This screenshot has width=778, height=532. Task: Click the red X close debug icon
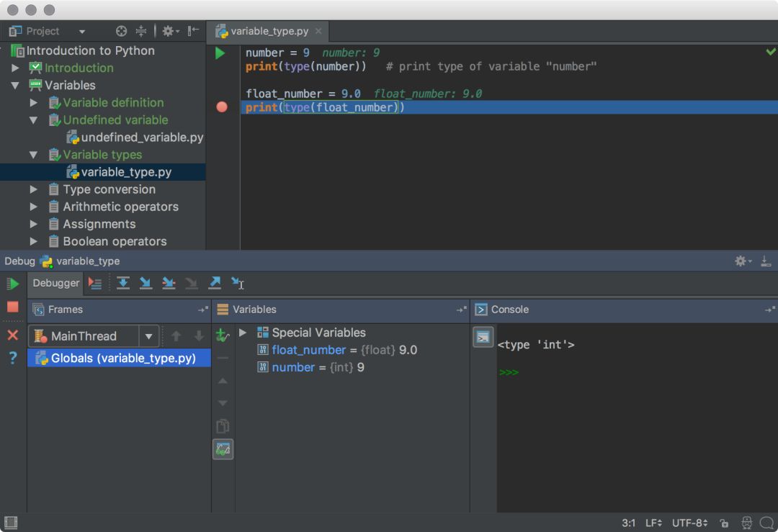tap(13, 335)
